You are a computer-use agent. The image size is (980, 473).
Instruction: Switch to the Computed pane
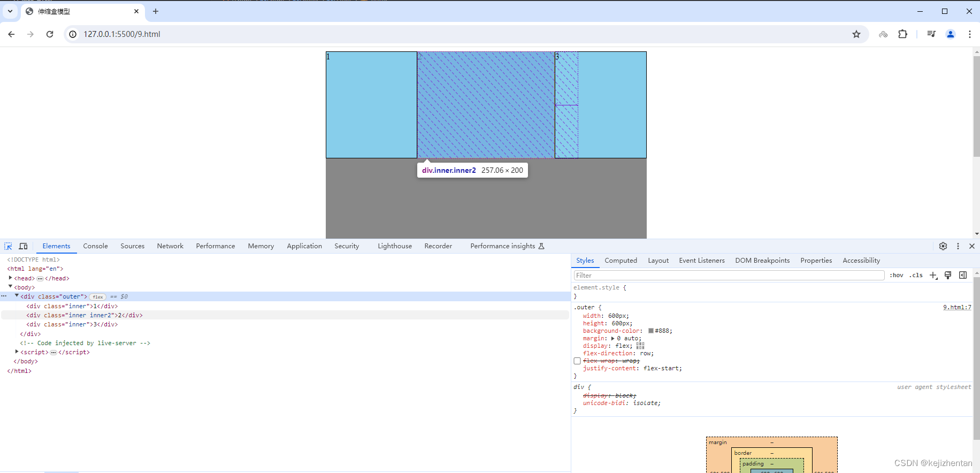pos(621,261)
